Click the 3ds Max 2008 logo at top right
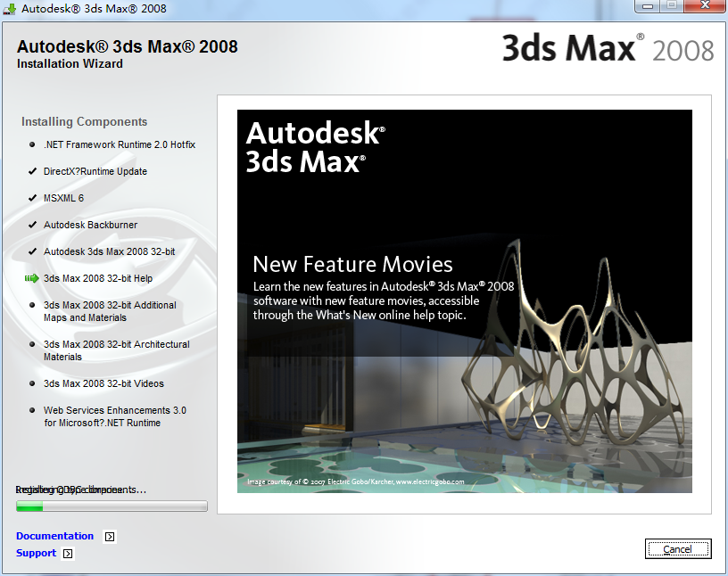The height and width of the screenshot is (576, 728). [608, 48]
